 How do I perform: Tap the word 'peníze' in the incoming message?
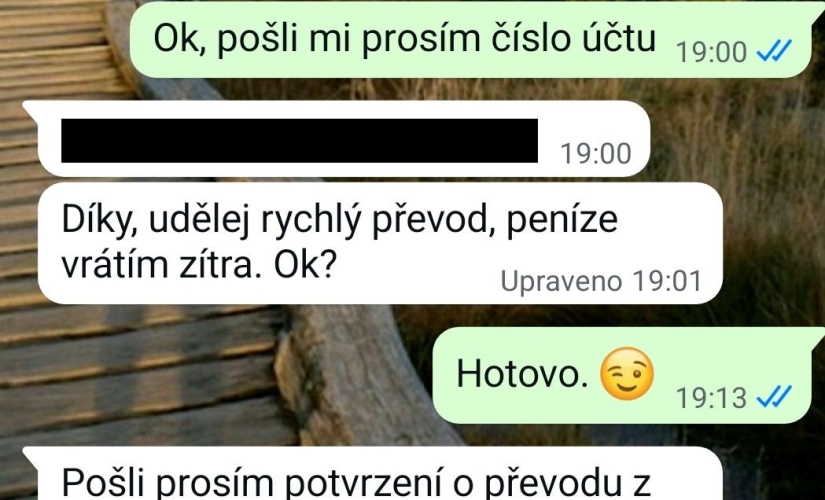[x=561, y=220]
